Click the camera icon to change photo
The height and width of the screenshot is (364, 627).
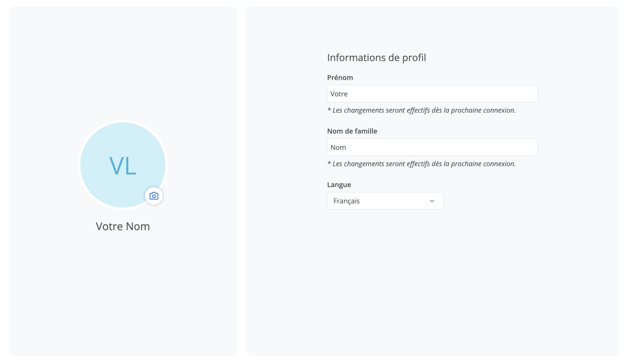point(154,196)
